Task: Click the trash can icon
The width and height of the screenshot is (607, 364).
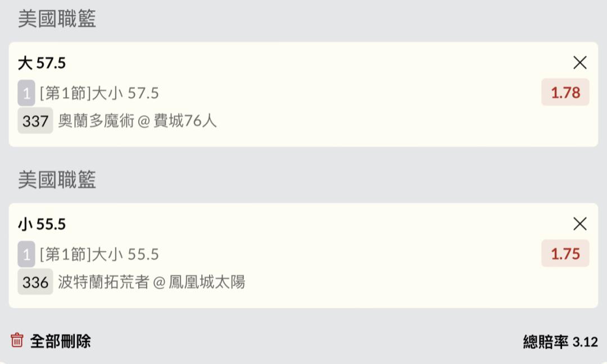Action: [x=17, y=340]
